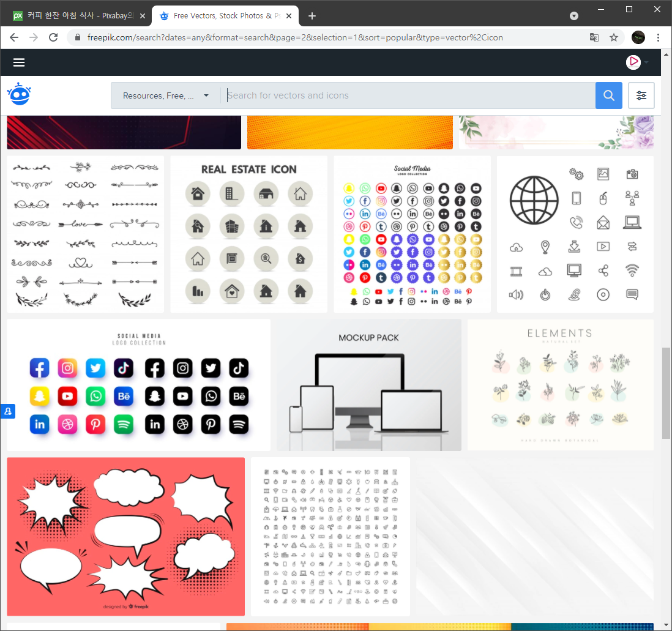Open the hamburger menu in dark header
The width and height of the screenshot is (672, 631).
[x=19, y=62]
